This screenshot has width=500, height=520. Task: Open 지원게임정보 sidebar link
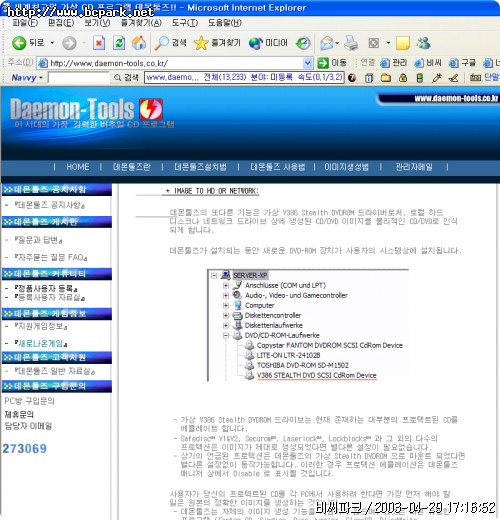pyautogui.click(x=41, y=326)
